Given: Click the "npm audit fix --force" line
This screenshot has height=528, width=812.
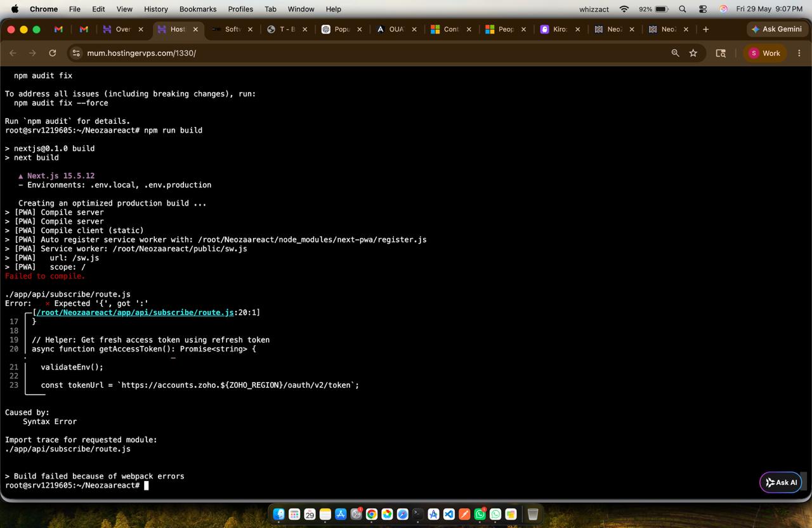Looking at the screenshot, I should [61, 103].
